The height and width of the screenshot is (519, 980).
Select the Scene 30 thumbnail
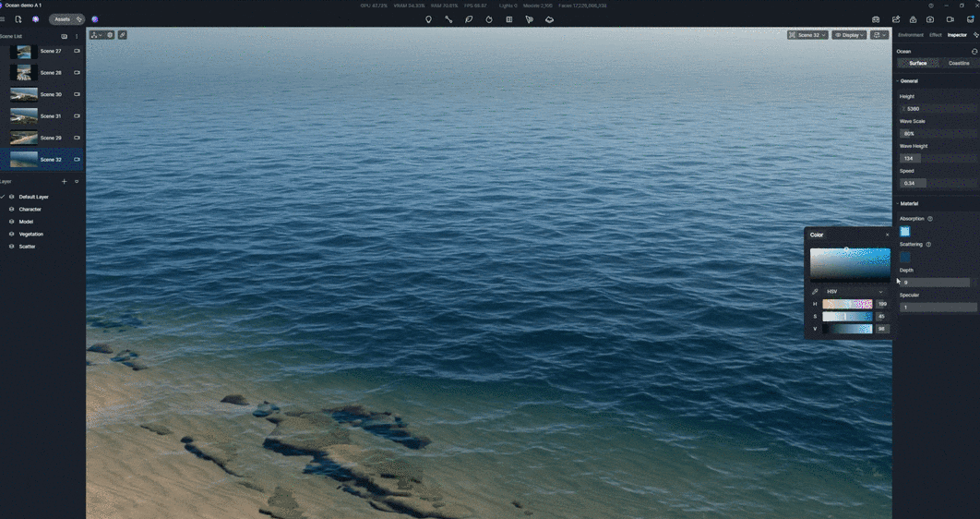(24, 94)
